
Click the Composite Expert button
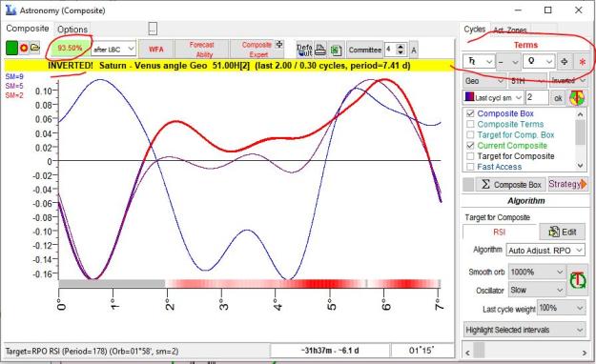tap(257, 50)
